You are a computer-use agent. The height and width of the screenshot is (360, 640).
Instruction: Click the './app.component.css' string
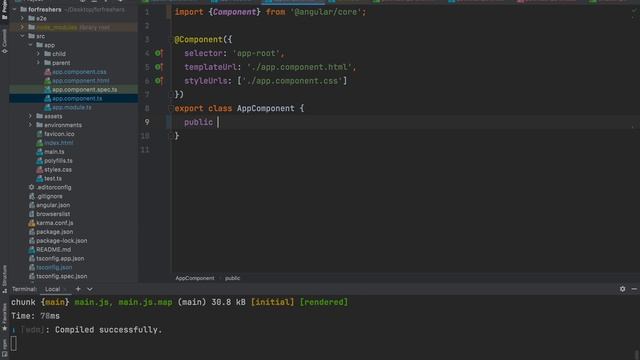click(292, 81)
